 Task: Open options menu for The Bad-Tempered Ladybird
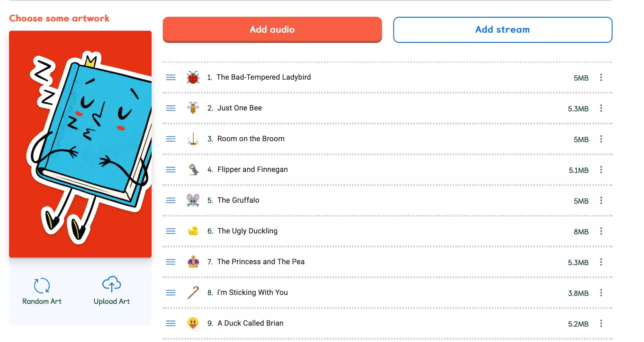coord(601,77)
